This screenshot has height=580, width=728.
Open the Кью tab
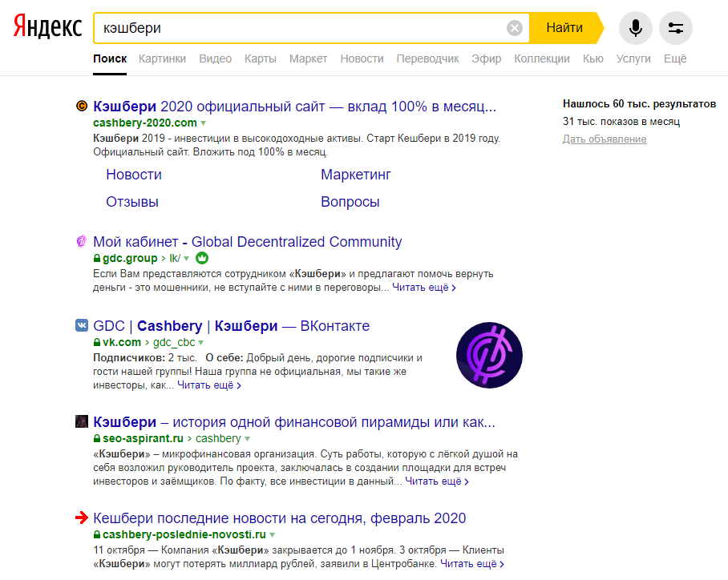tap(593, 59)
